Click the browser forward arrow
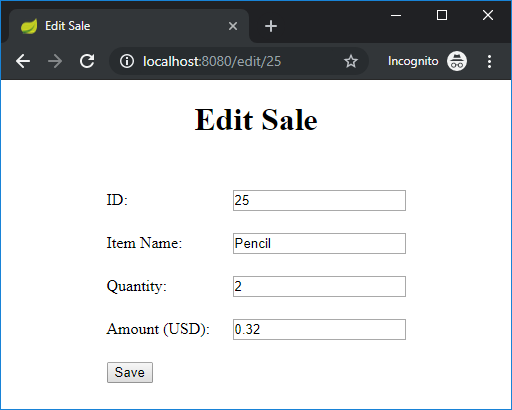Image resolution: width=512 pixels, height=410 pixels. point(55,61)
